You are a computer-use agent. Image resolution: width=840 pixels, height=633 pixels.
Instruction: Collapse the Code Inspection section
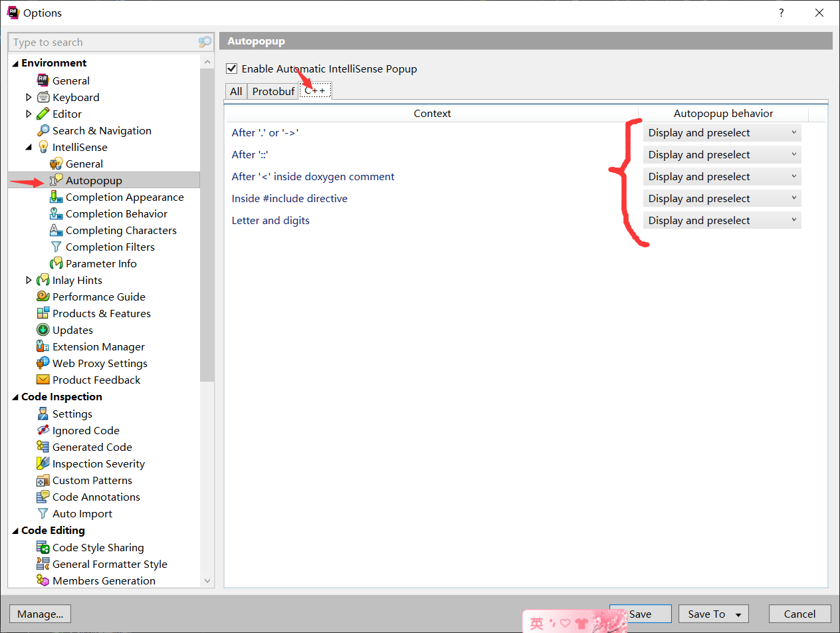coord(15,397)
